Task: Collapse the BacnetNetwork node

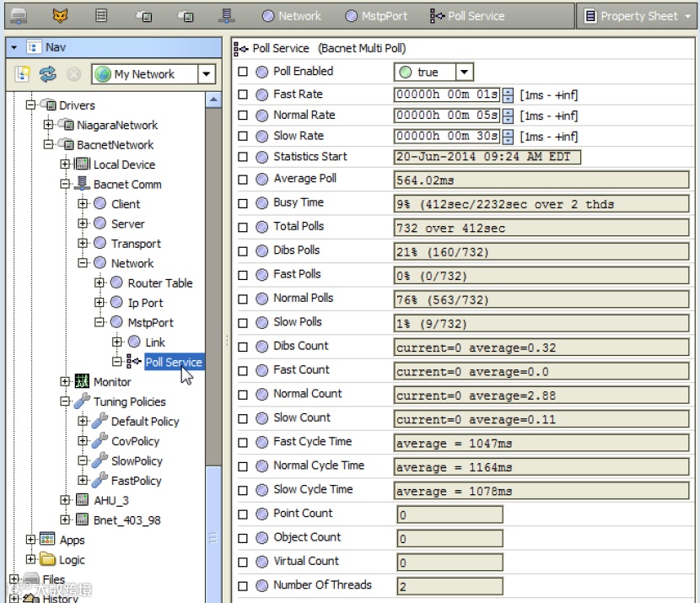Action: pos(49,144)
